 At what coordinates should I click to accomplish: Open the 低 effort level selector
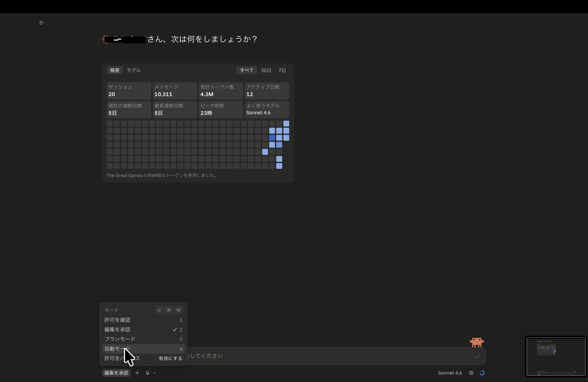click(x=471, y=373)
